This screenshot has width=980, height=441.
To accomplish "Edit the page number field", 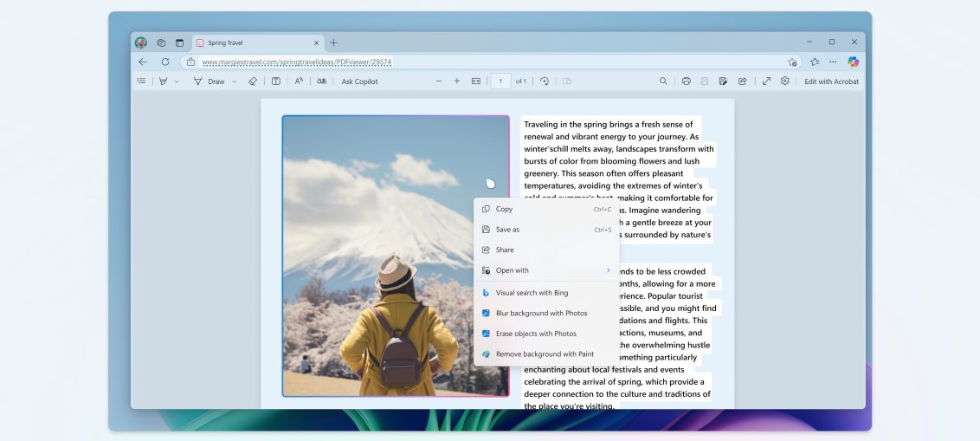I will [x=500, y=81].
